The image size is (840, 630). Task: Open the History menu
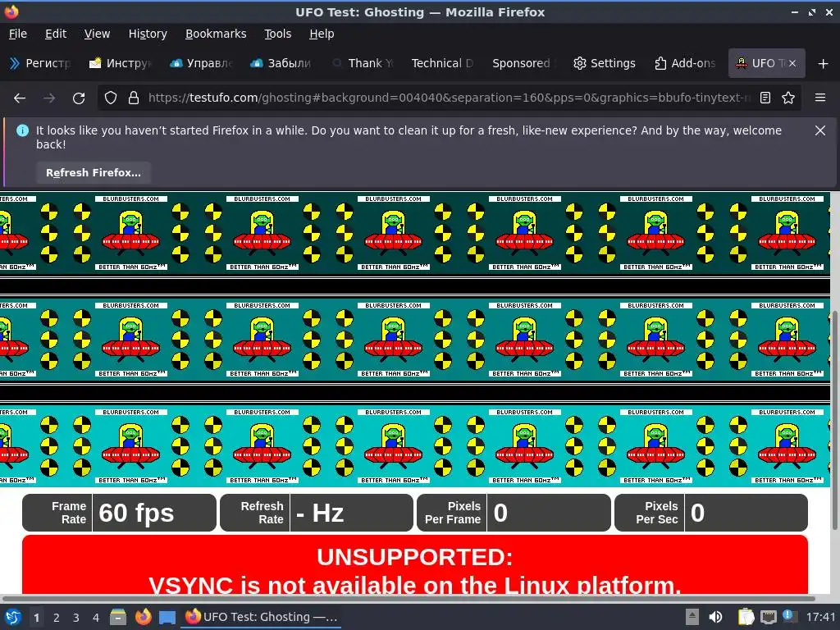click(148, 34)
